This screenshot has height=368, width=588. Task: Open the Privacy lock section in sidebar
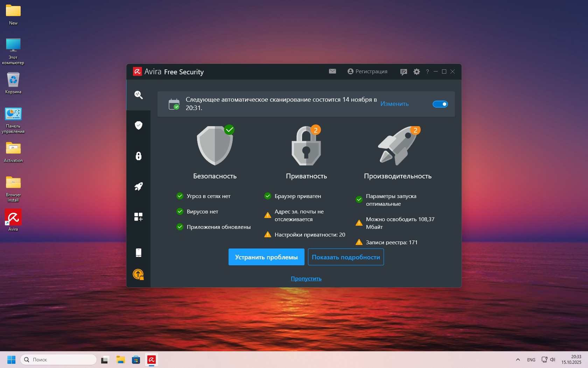point(139,156)
